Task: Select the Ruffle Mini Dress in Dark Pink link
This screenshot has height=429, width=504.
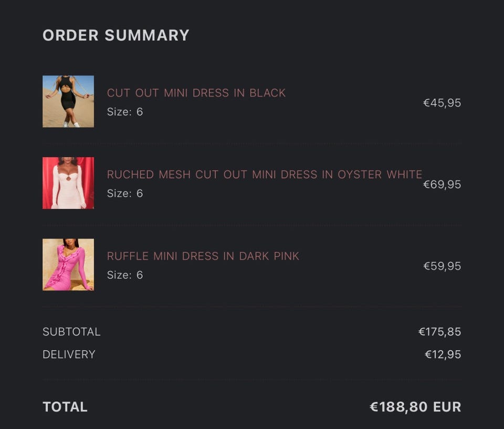Action: 203,256
